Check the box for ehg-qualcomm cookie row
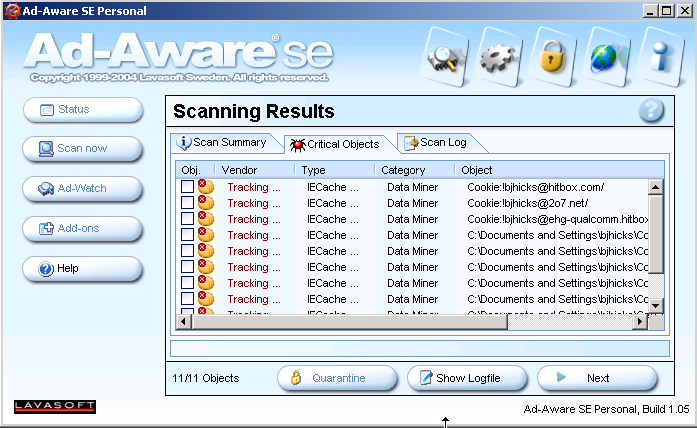 187,219
